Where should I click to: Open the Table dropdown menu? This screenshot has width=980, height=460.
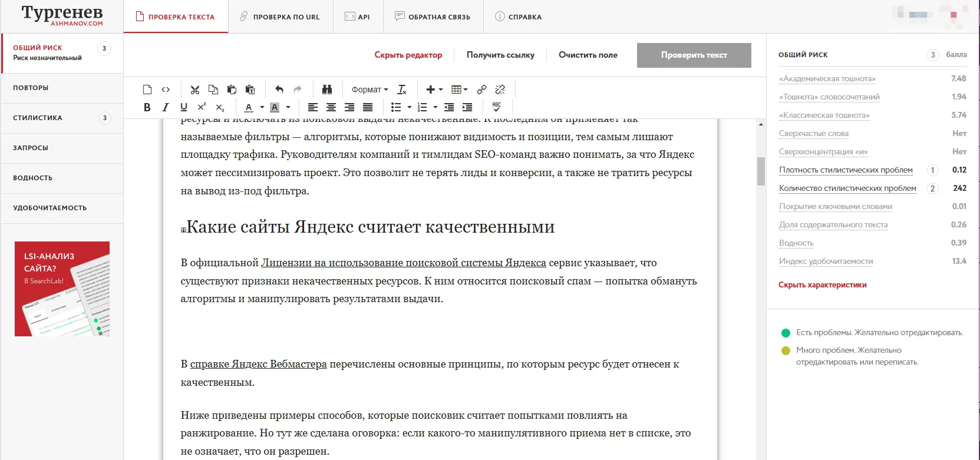(459, 90)
